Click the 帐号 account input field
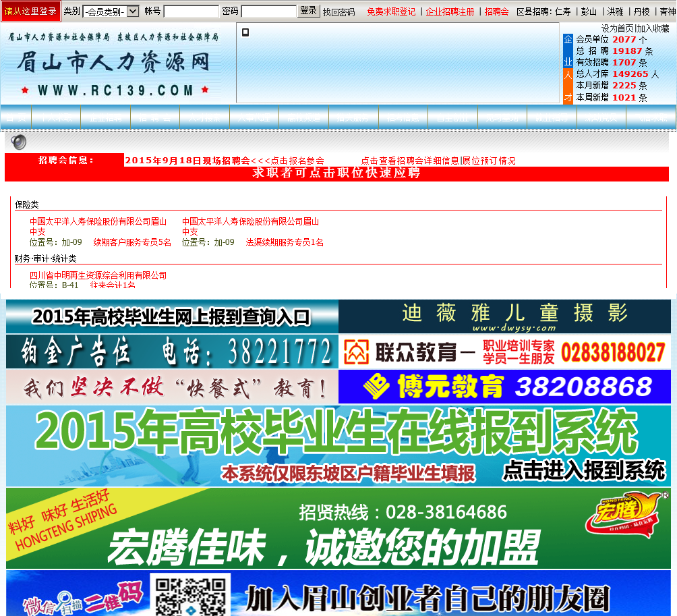The width and height of the screenshot is (677, 616). tap(192, 11)
